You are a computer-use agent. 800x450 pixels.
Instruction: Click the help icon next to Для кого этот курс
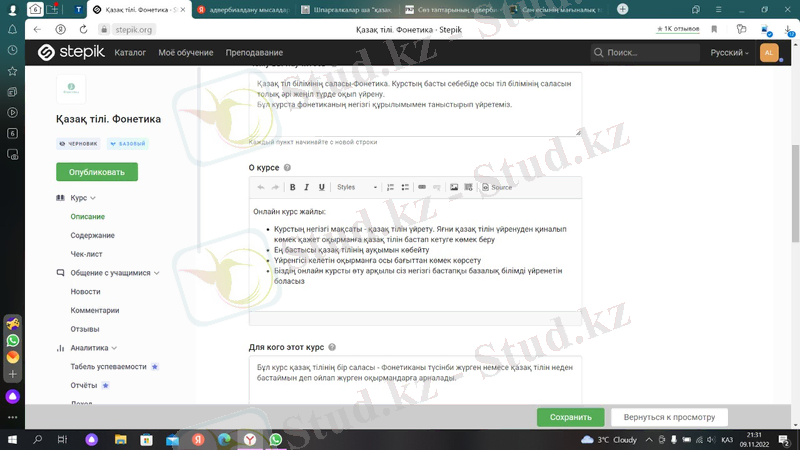(x=332, y=347)
